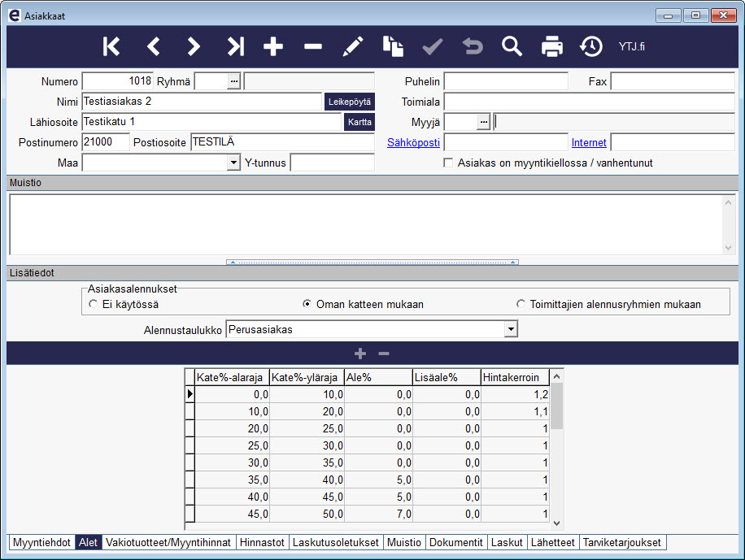Click the discount table scroll down arrow

tap(557, 523)
